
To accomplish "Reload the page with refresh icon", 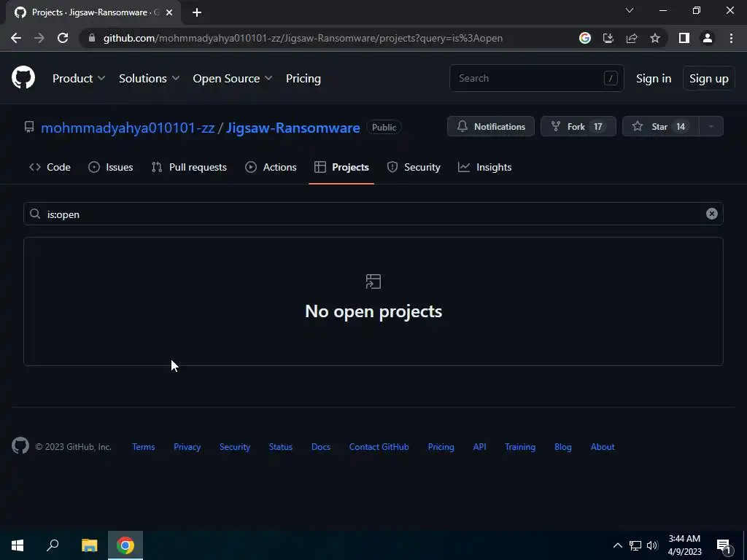I will [x=63, y=38].
